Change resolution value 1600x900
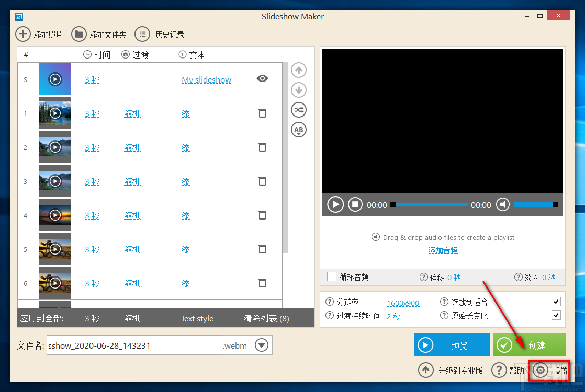Viewport: 585px width, 392px height. pyautogui.click(x=403, y=303)
